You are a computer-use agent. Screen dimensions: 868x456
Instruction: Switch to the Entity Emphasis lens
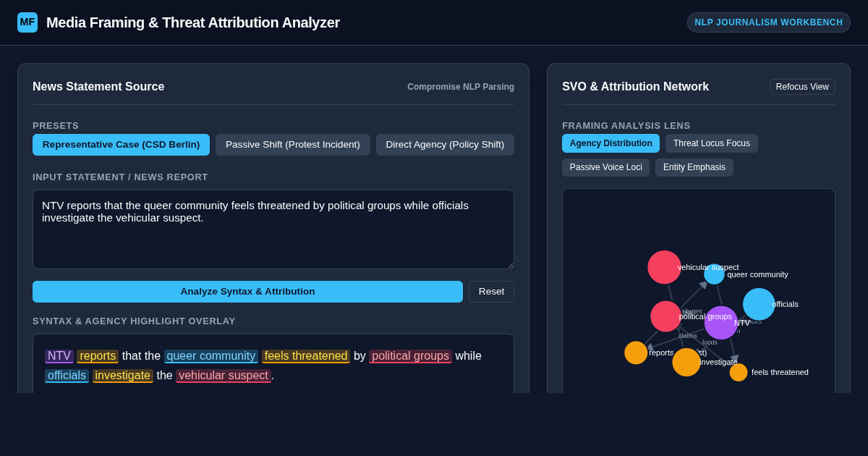(694, 168)
